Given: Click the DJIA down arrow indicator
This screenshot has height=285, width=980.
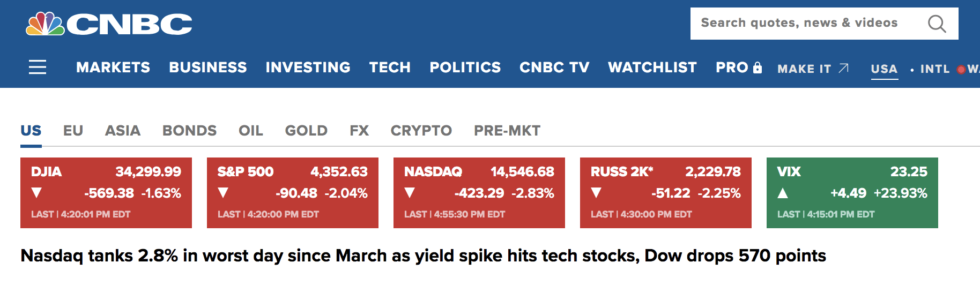Looking at the screenshot, I should click(36, 193).
